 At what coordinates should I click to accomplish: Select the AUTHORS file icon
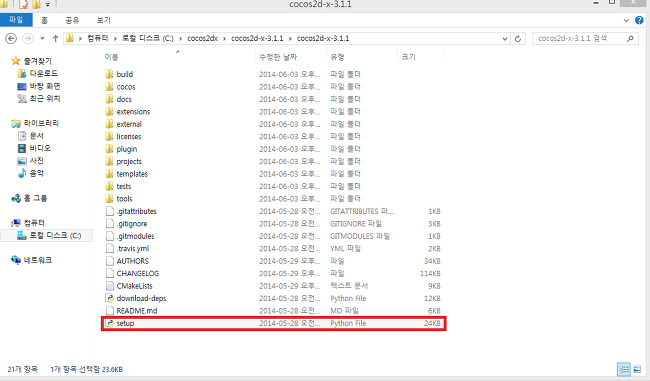[x=109, y=261]
